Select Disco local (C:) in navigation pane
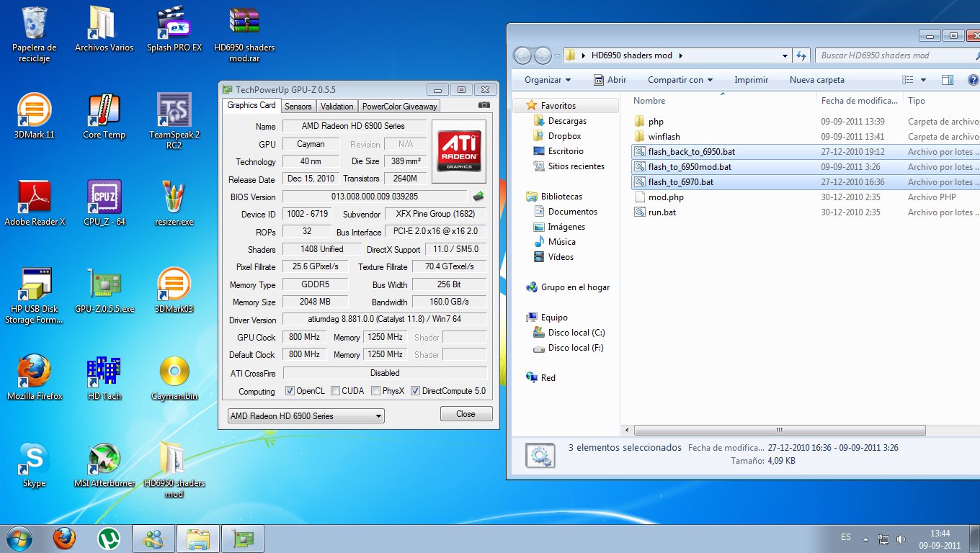The height and width of the screenshot is (553, 980). pos(576,333)
